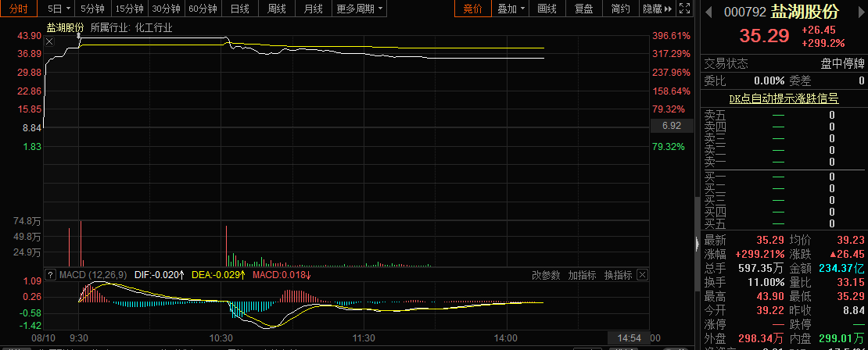Image resolution: width=868 pixels, height=350 pixels.
Task: Go to previous stock with left arrow
Action: click(708, 12)
